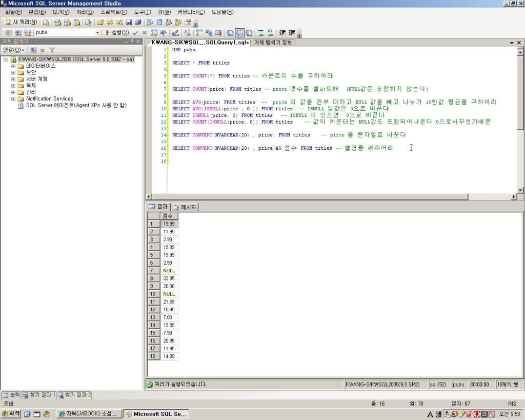Viewport: 525px width, 420px height.
Task: Open the 출력 tab
Action: pyautogui.click(x=11, y=395)
